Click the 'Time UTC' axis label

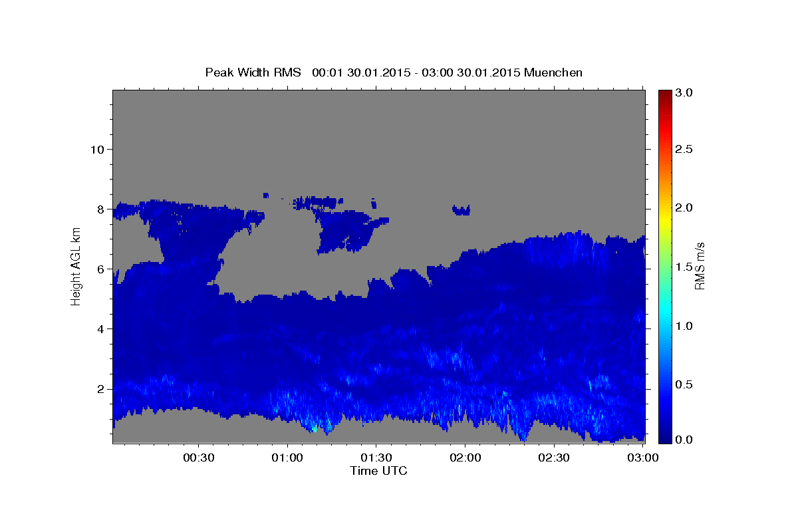378,471
